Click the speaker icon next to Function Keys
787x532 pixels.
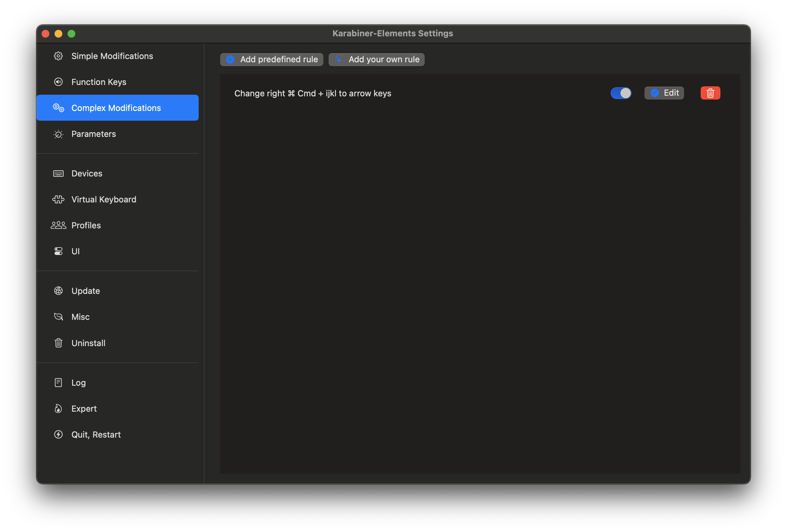pyautogui.click(x=58, y=82)
